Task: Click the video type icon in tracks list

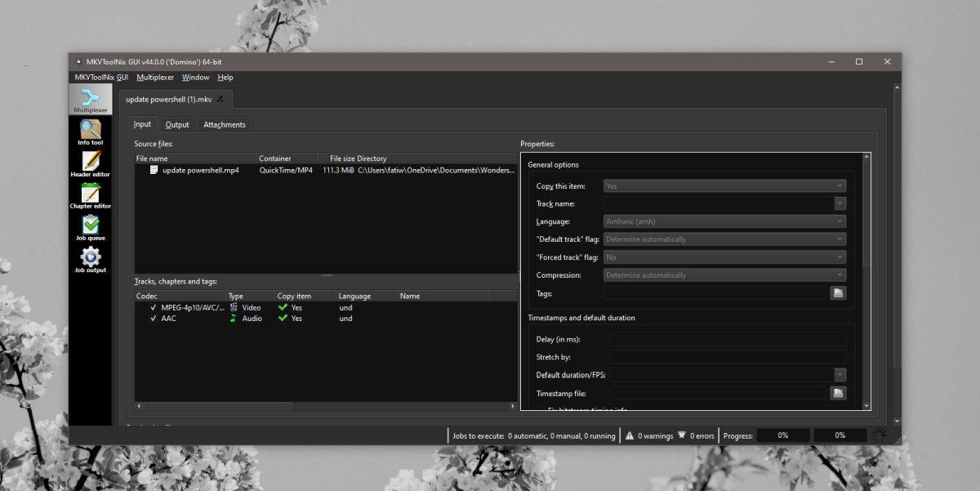Action: point(234,307)
